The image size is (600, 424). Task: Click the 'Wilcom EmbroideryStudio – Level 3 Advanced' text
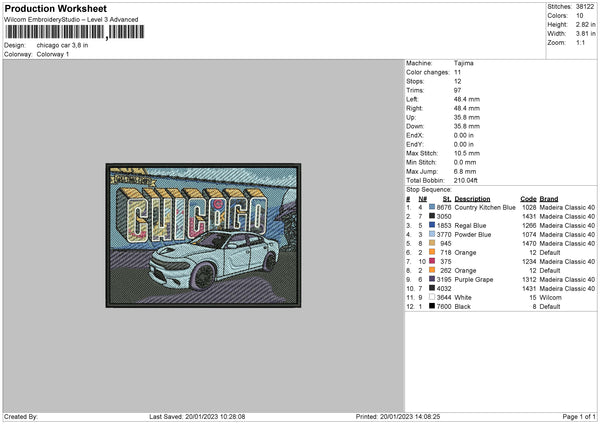point(71,20)
